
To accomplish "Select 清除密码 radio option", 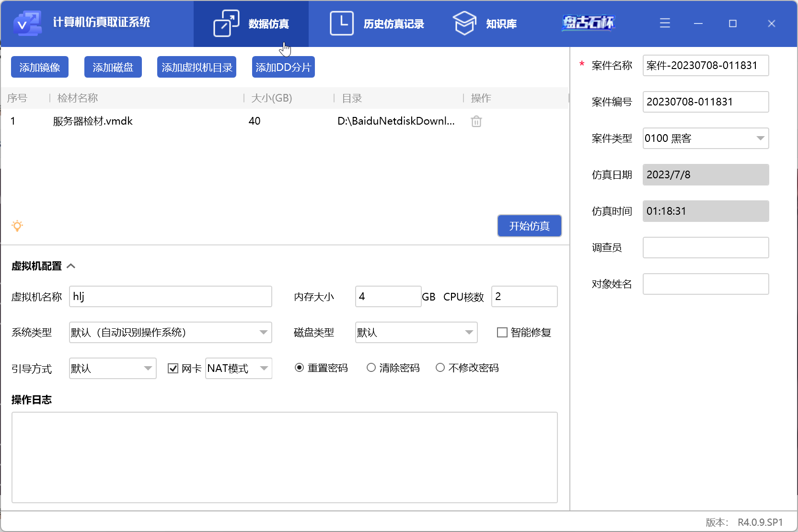I will 371,368.
